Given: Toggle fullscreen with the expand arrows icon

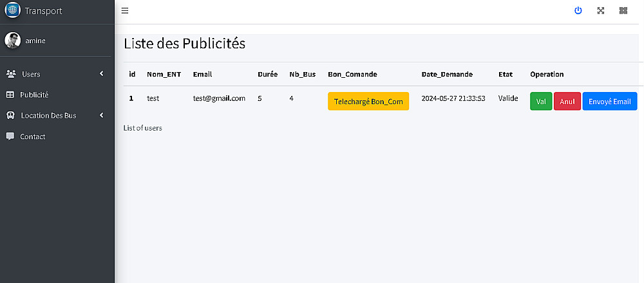Looking at the screenshot, I should pos(601,11).
